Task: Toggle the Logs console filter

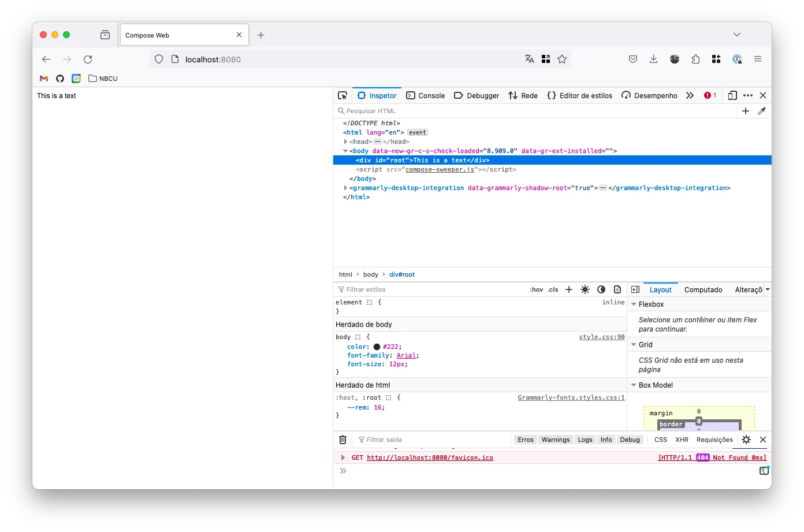Action: point(585,440)
